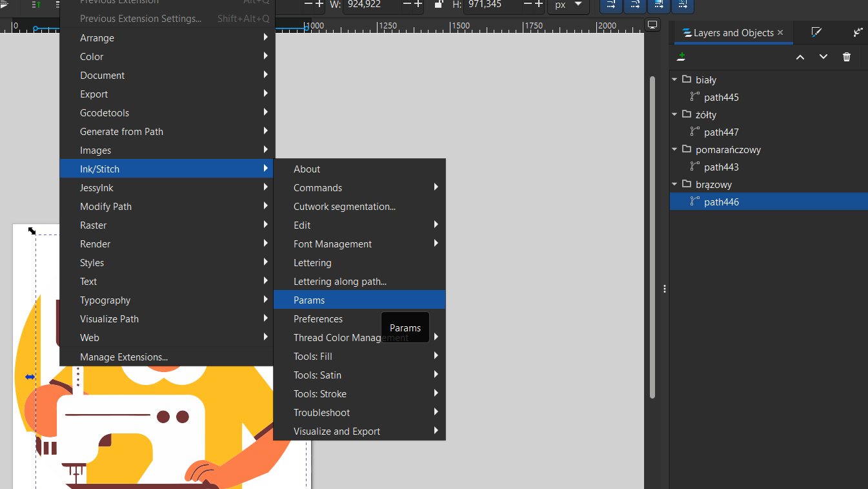Expand the Commands submenu
This screenshot has width=868, height=489.
(x=359, y=188)
